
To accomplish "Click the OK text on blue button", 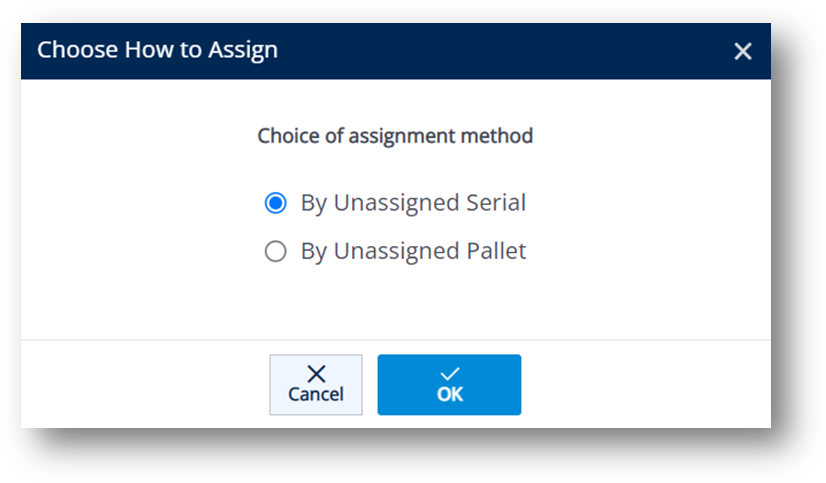I will (449, 394).
